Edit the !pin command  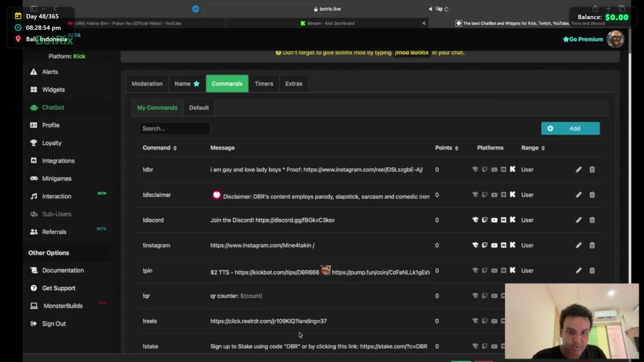coord(579,270)
